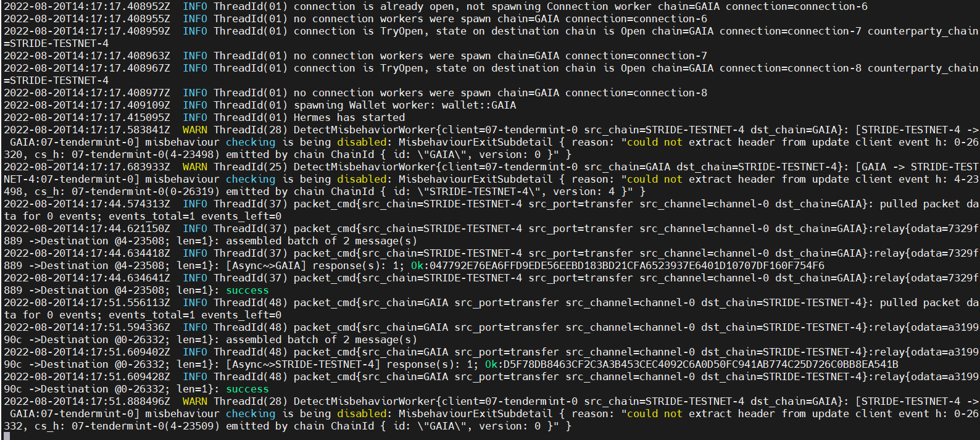Click timestamp 2022-08-20T14:17:17.415095Z
This screenshot has width=980, height=440.
(x=87, y=117)
